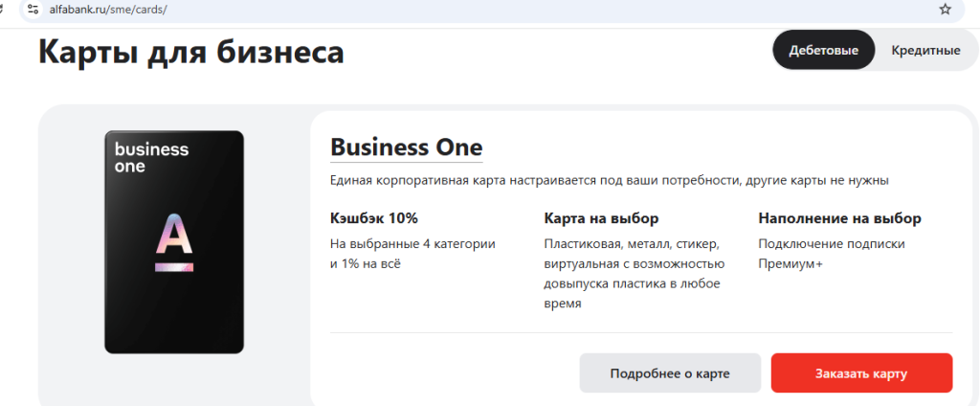Click the Наполнение на выбор feature heading
Image resolution: width=980 pixels, height=406 pixels.
point(839,218)
